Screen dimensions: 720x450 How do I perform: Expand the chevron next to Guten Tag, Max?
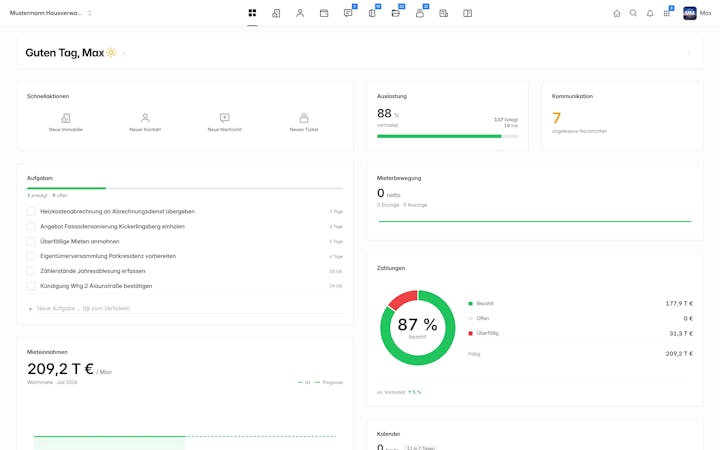tap(124, 53)
